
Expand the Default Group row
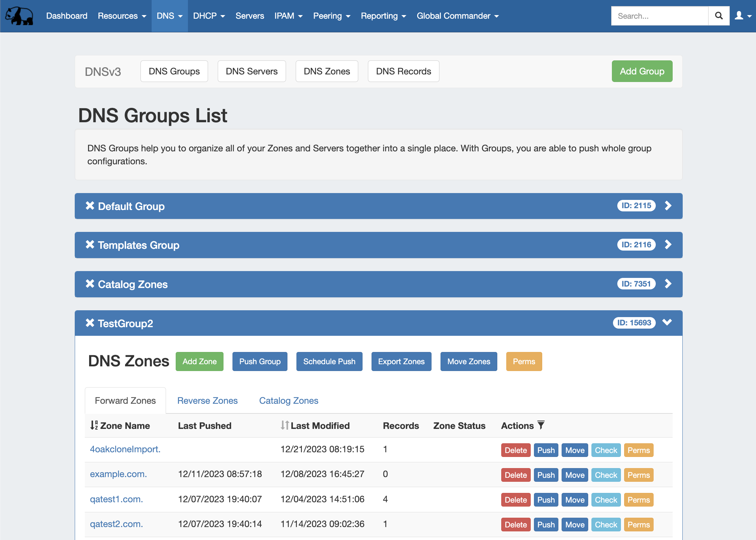pos(668,206)
